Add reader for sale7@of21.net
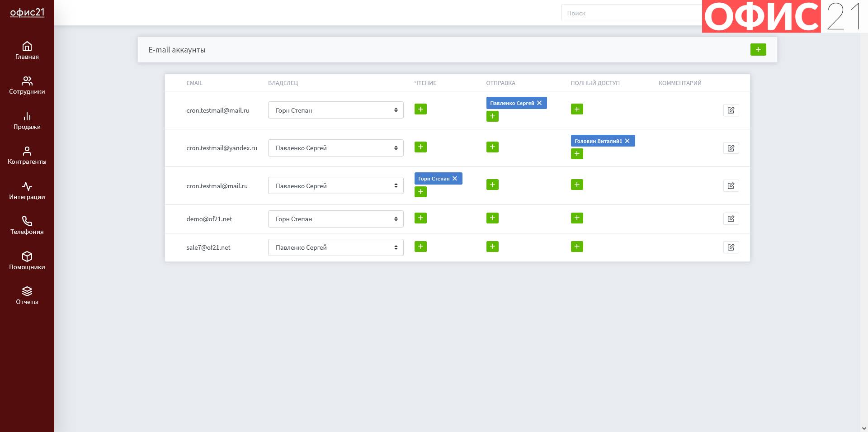Image resolution: width=868 pixels, height=432 pixels. coord(420,247)
